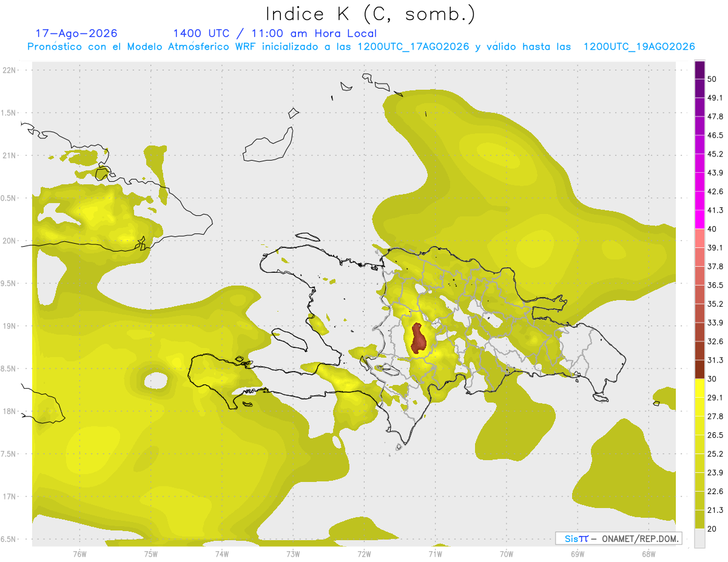
Task: Click the "45.2" color scale value
Action: [715, 154]
